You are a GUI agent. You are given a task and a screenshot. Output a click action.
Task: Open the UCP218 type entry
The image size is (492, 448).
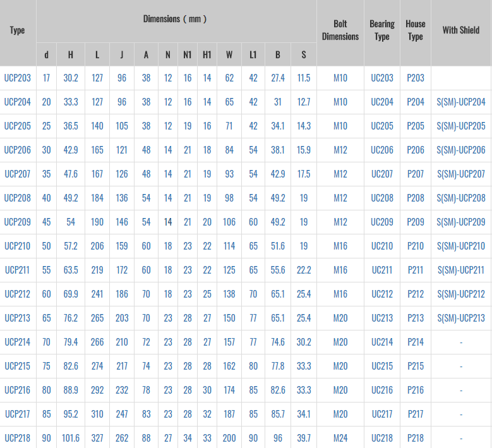[x=18, y=438]
